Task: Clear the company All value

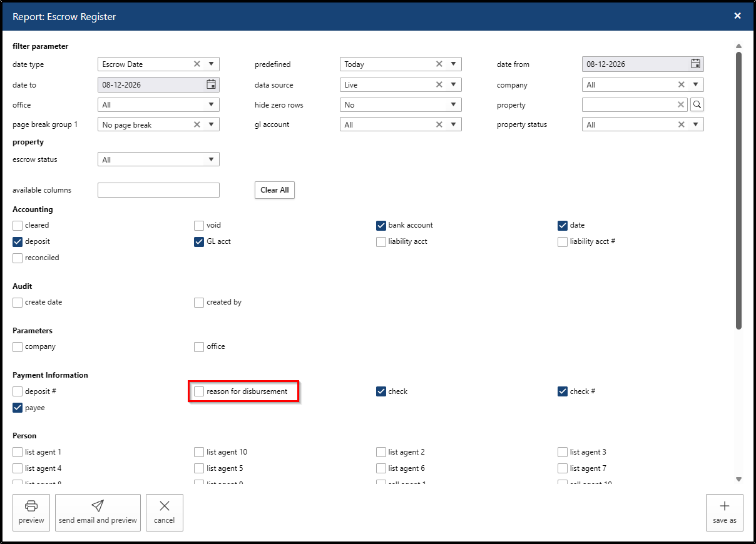Action: coord(682,84)
